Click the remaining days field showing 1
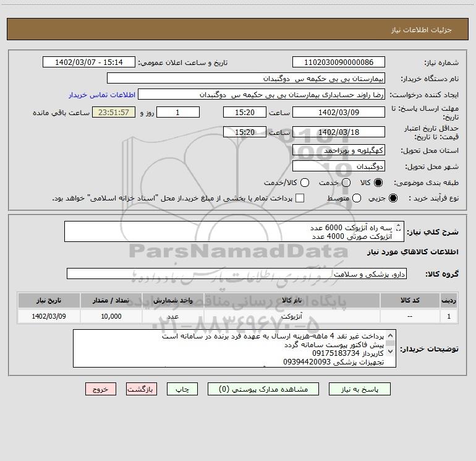 point(178,112)
